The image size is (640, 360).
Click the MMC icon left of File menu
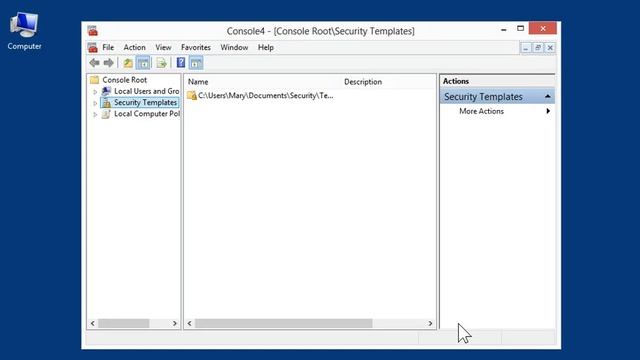tap(93, 47)
